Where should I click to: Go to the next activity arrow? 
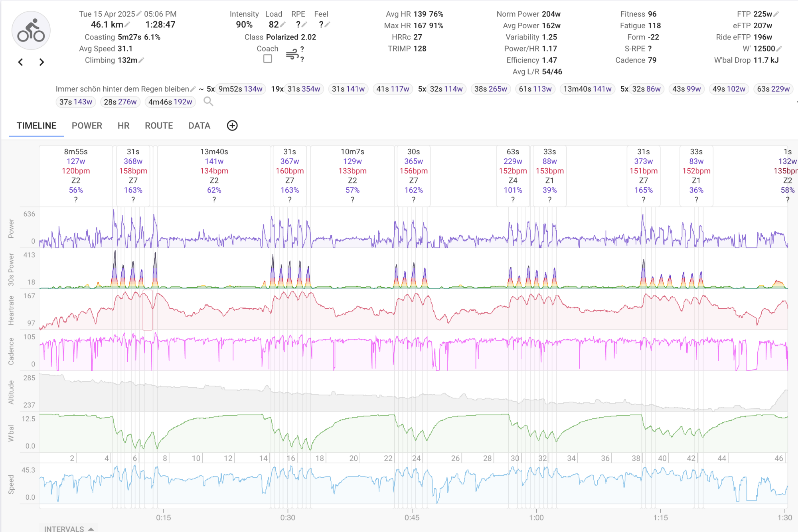point(41,62)
